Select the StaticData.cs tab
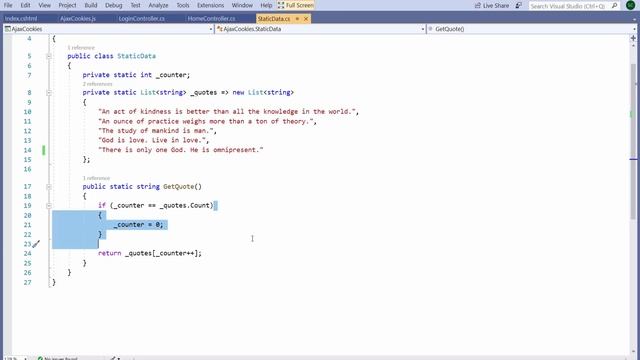 [x=273, y=19]
